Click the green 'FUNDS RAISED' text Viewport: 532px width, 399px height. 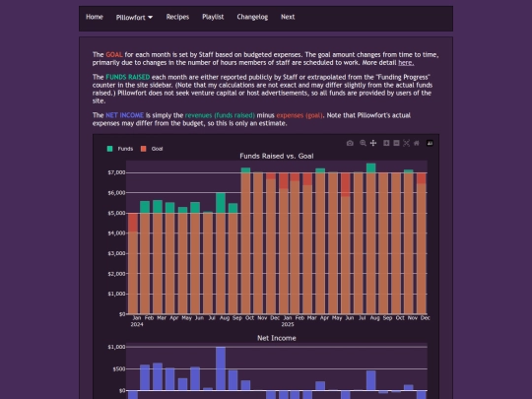[127, 77]
